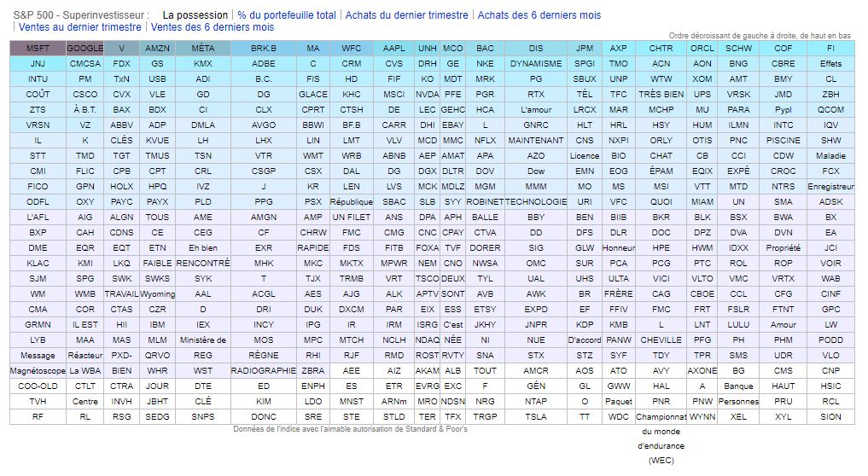Select the Banque cell
The height and width of the screenshot is (476, 868).
pos(738,386)
